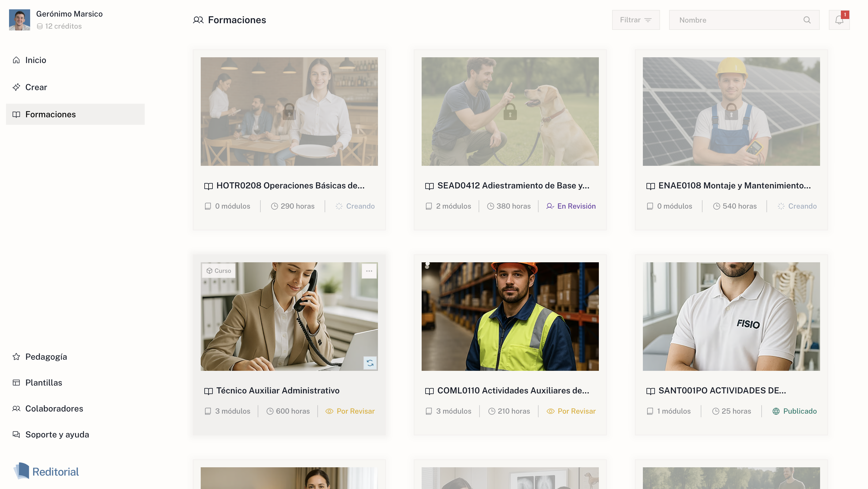Go to Inicio in sidebar
Image resolution: width=868 pixels, height=489 pixels.
click(x=35, y=60)
